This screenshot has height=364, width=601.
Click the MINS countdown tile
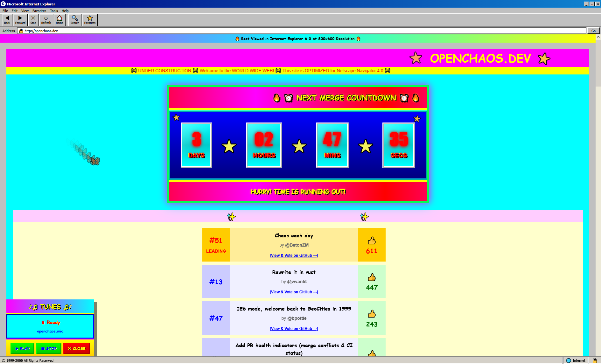(x=332, y=145)
